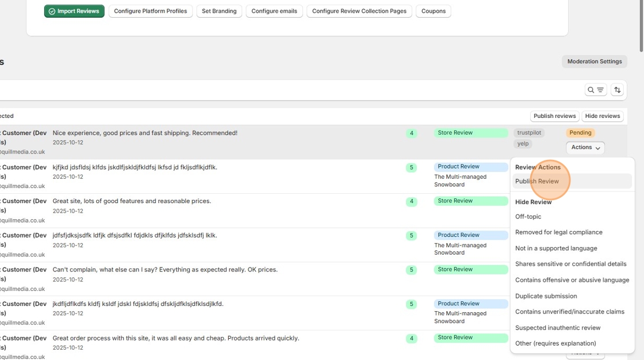Choose Off-topic as the hide reason
This screenshot has width=644, height=360.
click(x=528, y=217)
